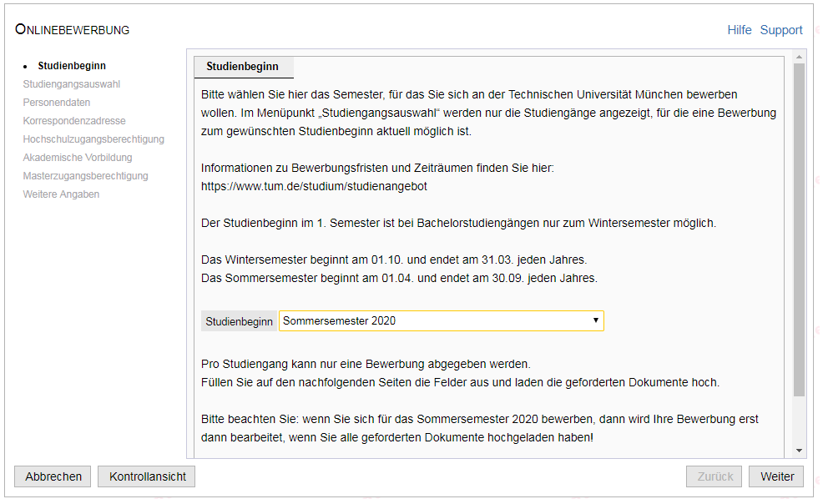The height and width of the screenshot is (504, 823).
Task: Click the vertical scrollbar thumb
Action: [x=799, y=229]
